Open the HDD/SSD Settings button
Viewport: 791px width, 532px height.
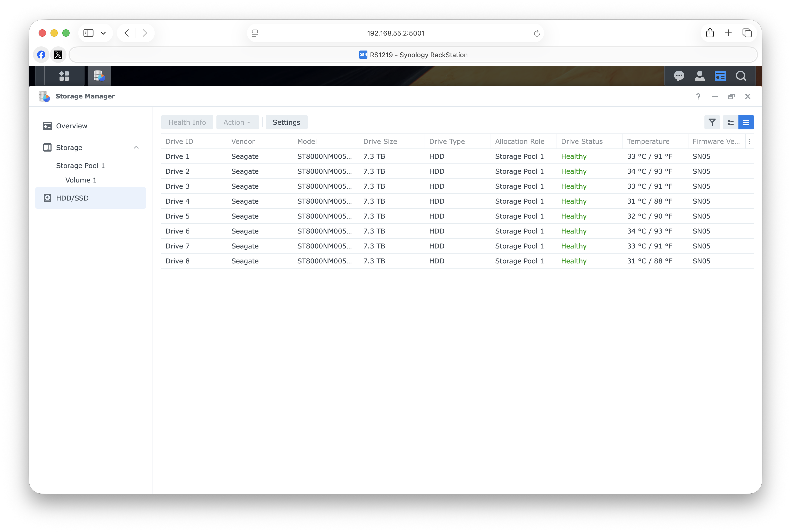(286, 122)
